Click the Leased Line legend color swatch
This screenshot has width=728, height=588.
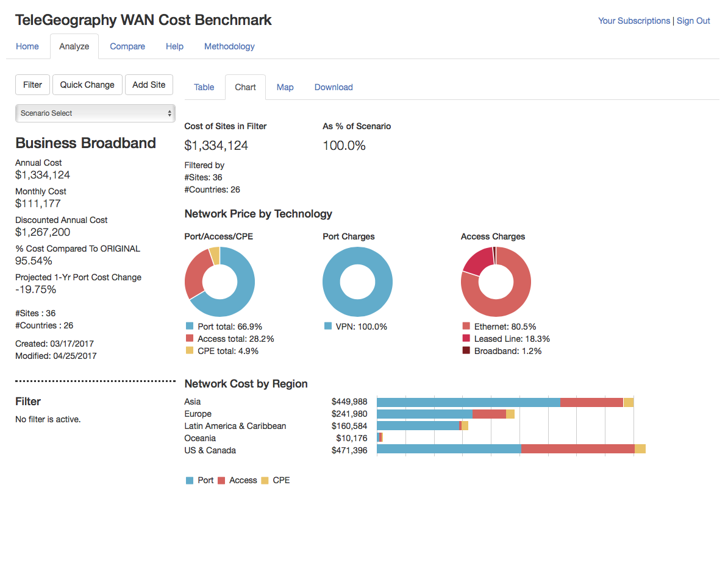pyautogui.click(x=466, y=339)
